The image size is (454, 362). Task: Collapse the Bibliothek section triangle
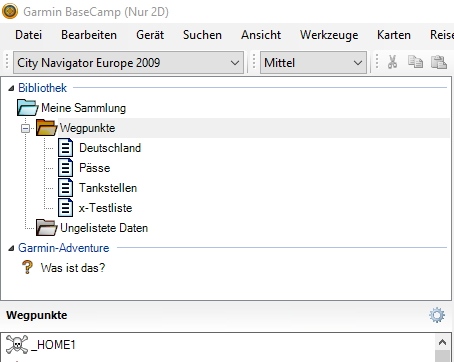(x=11, y=88)
